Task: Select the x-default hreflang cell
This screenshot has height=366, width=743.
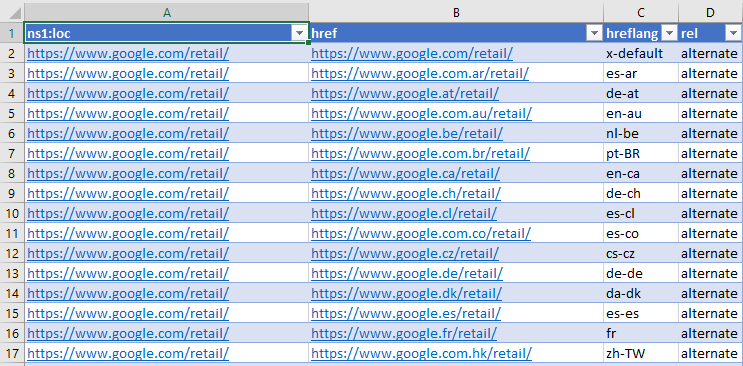Action: 641,54
